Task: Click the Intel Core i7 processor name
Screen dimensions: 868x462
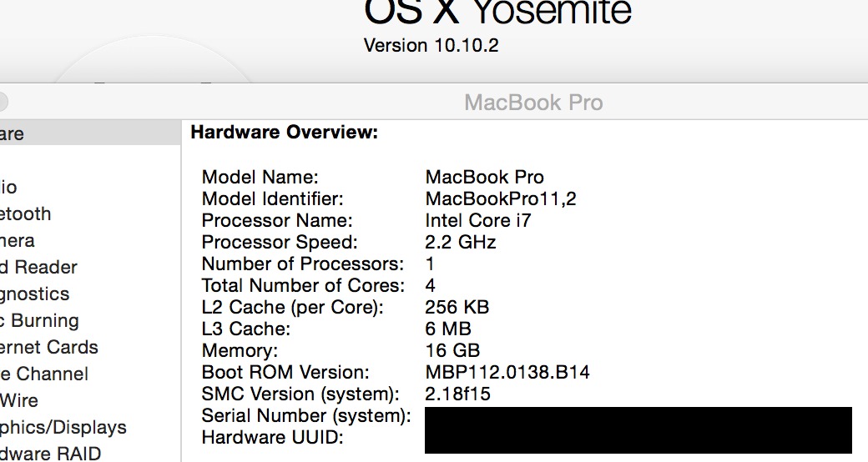Action: pos(478,220)
